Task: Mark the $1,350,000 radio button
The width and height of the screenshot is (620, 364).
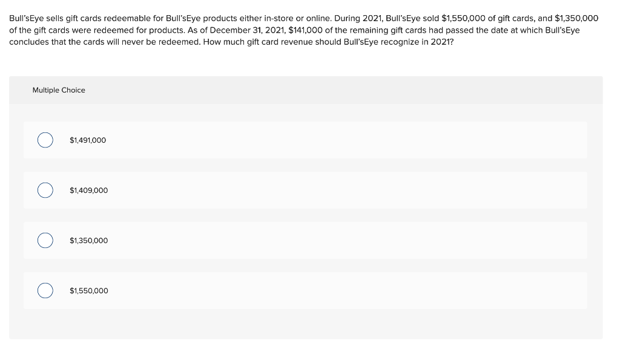Action: coord(45,241)
